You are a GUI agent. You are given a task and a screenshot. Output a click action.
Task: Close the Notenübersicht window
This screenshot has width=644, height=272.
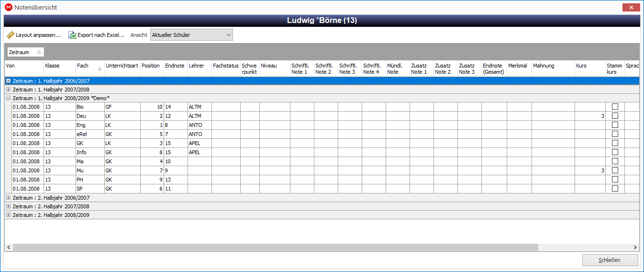pyautogui.click(x=631, y=7)
